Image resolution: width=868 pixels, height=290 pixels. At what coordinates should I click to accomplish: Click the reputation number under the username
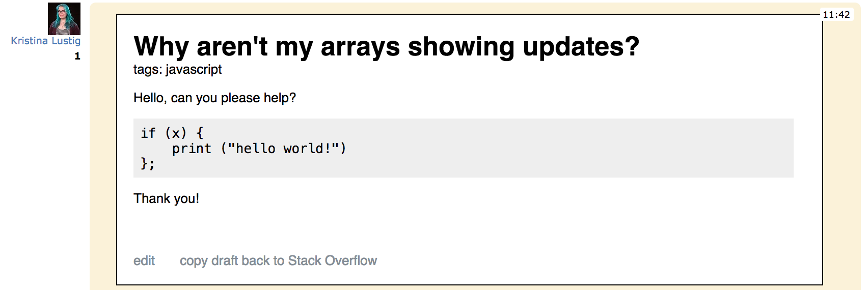[77, 56]
